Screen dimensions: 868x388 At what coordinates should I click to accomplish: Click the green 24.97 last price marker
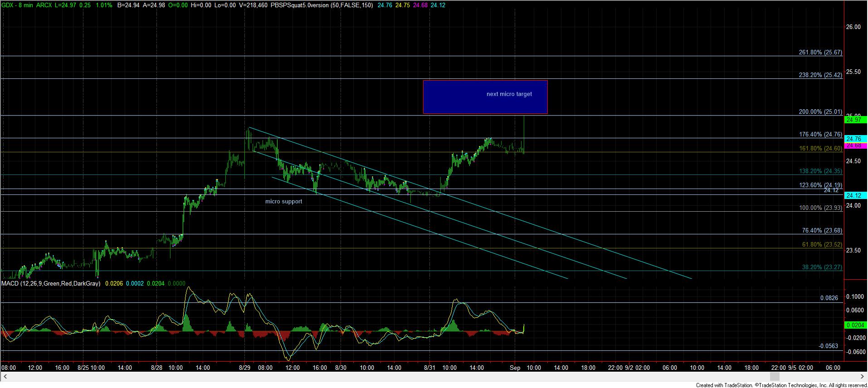pyautogui.click(x=855, y=120)
